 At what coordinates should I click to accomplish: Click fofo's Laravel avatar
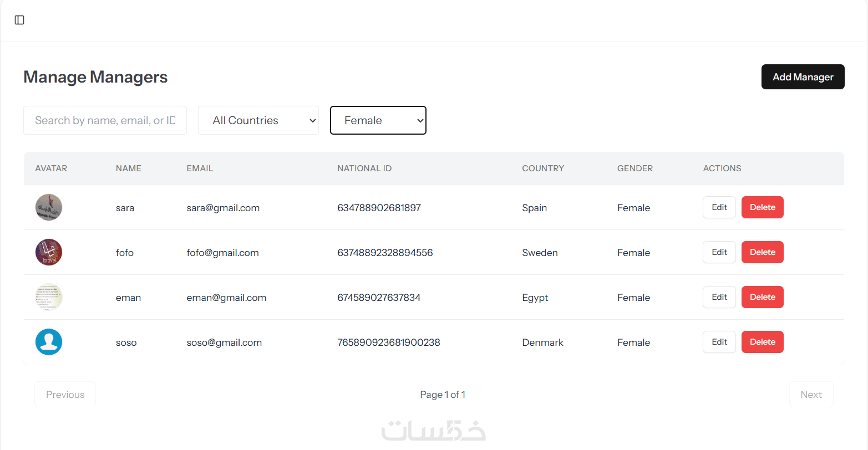49,252
